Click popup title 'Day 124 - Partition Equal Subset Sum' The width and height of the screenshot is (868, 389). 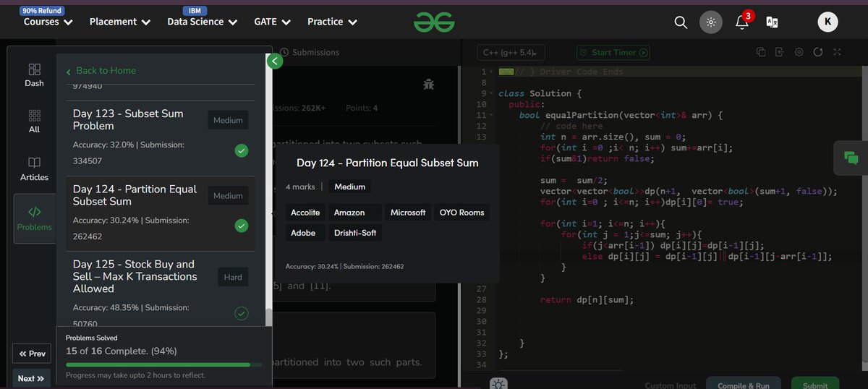387,163
